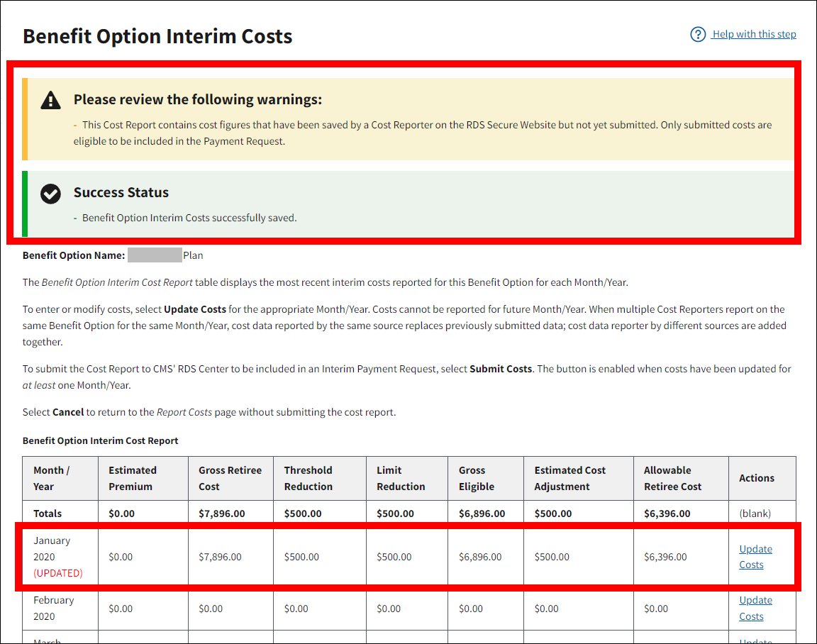The height and width of the screenshot is (644, 817).
Task: Click the 'Gross Eligible' column header
Action: click(x=477, y=478)
